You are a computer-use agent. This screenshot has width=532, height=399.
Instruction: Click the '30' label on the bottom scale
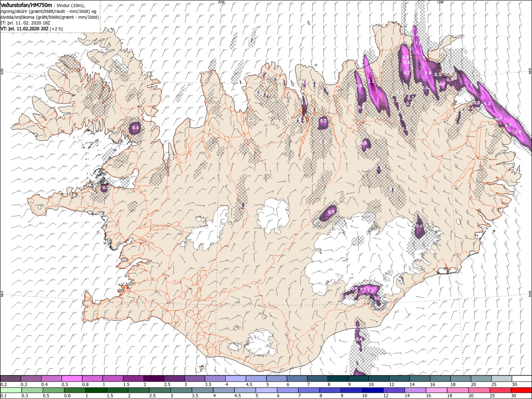coord(514,396)
